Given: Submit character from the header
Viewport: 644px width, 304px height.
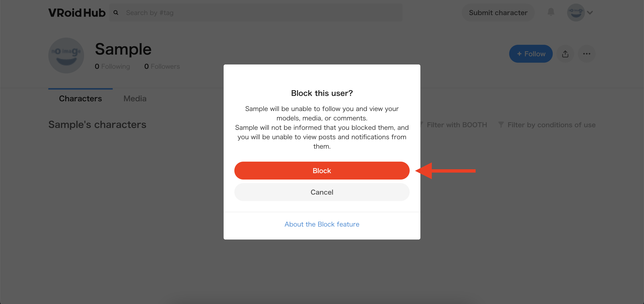Looking at the screenshot, I should tap(498, 13).
